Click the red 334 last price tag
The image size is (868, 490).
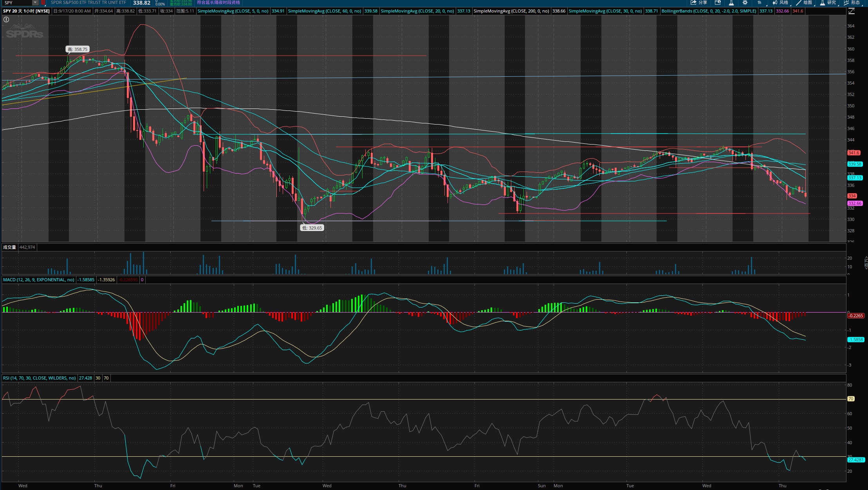point(852,196)
